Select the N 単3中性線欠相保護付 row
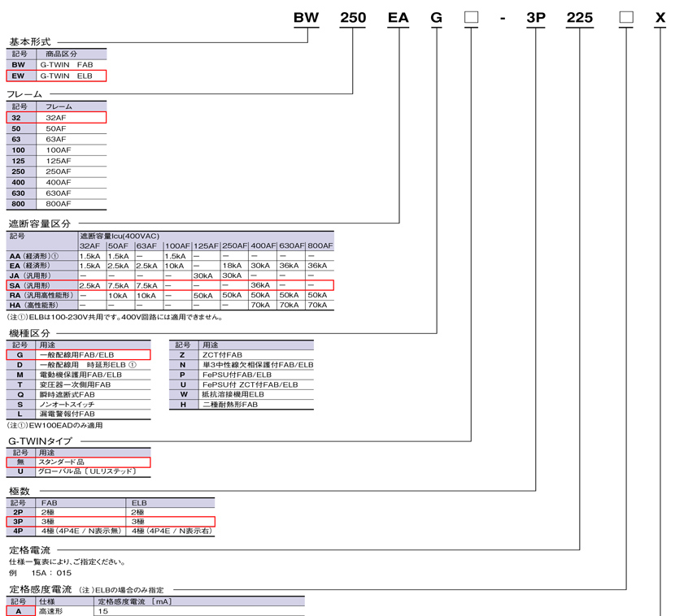 [x=242, y=364]
